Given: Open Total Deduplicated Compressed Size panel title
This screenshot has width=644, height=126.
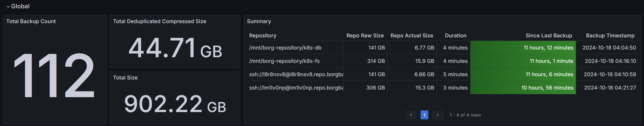Looking at the screenshot, I should (160, 21).
